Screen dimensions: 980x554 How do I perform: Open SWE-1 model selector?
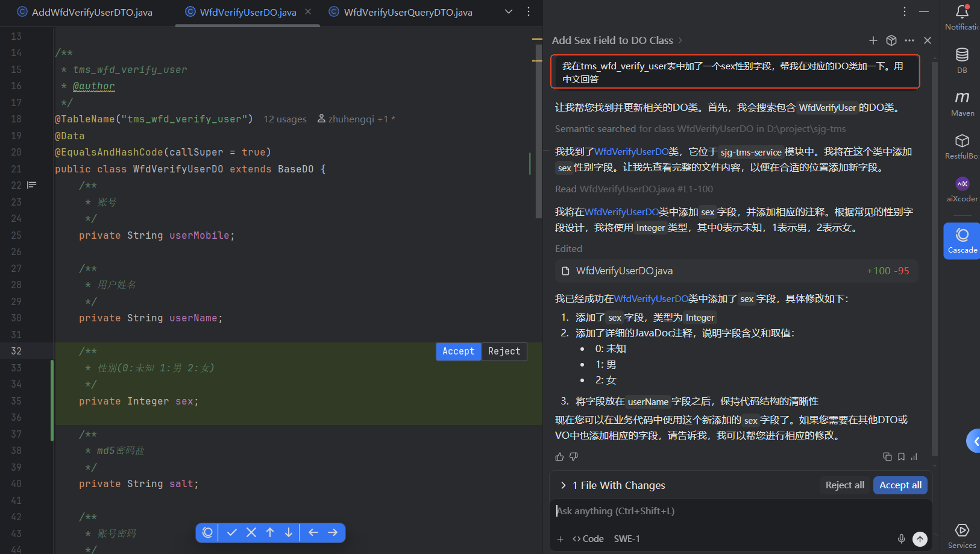tap(627, 539)
